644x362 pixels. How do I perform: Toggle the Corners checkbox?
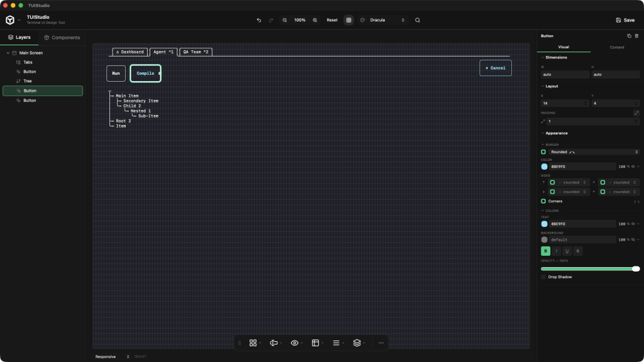(x=543, y=201)
